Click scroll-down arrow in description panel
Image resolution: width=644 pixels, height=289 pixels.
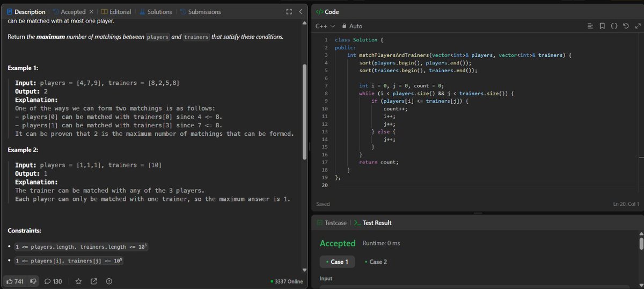tap(305, 270)
